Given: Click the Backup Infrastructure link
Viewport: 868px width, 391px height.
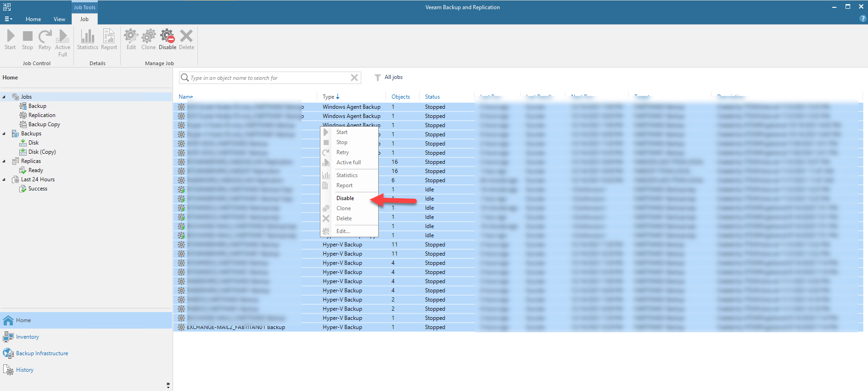Looking at the screenshot, I should point(42,353).
